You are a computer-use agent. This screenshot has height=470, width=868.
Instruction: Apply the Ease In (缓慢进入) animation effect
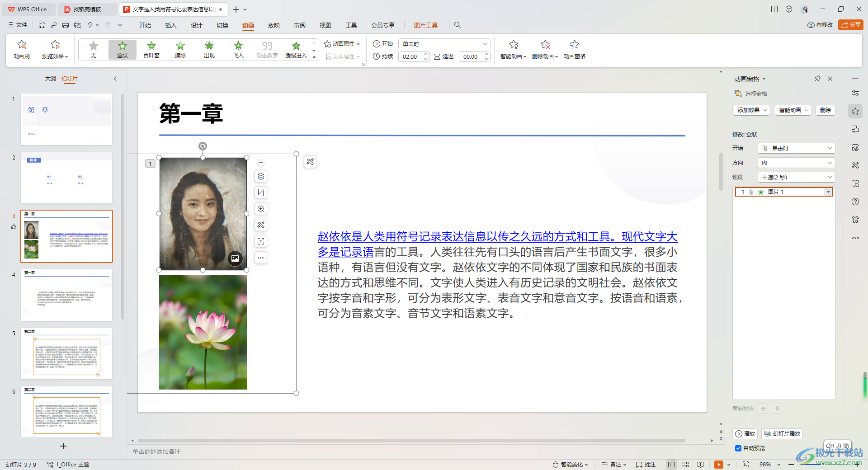(x=296, y=49)
